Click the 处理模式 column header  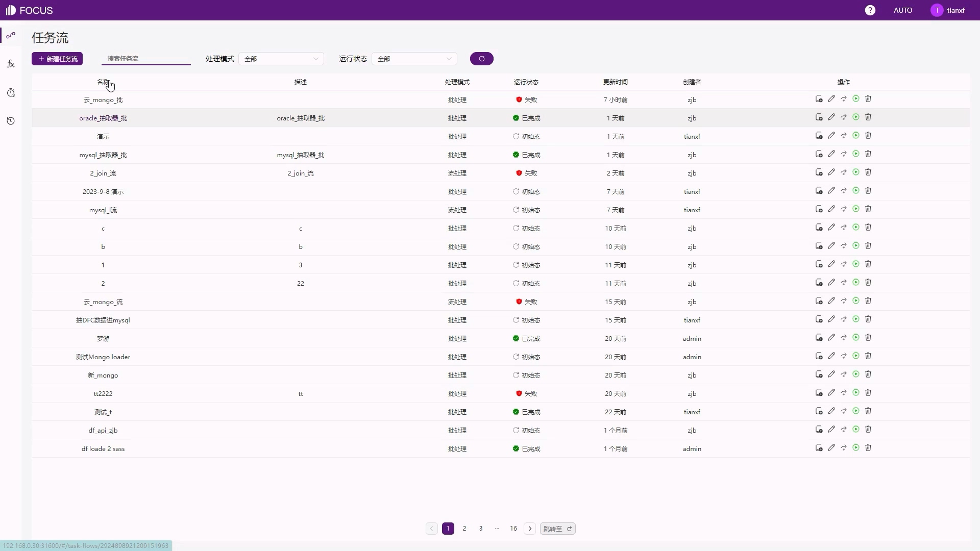tap(457, 82)
